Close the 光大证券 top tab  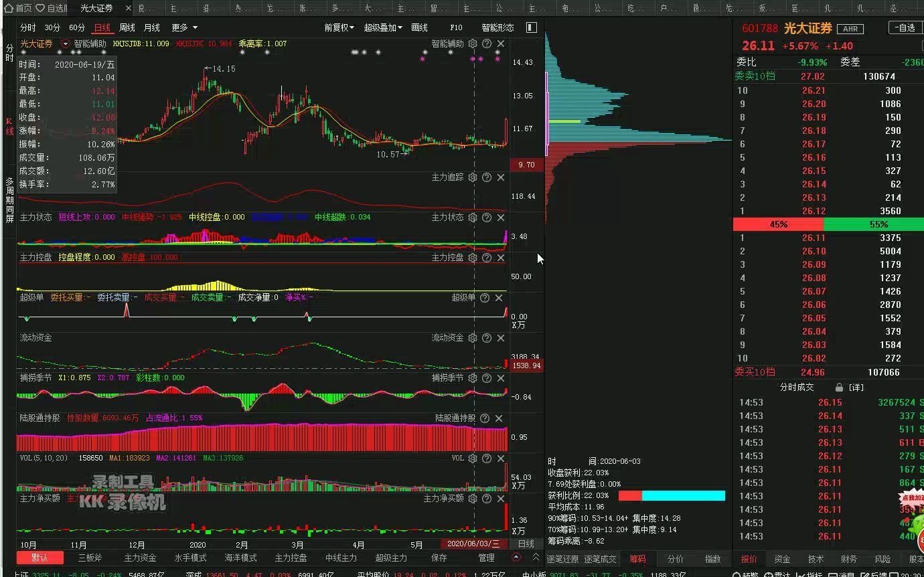tap(128, 8)
